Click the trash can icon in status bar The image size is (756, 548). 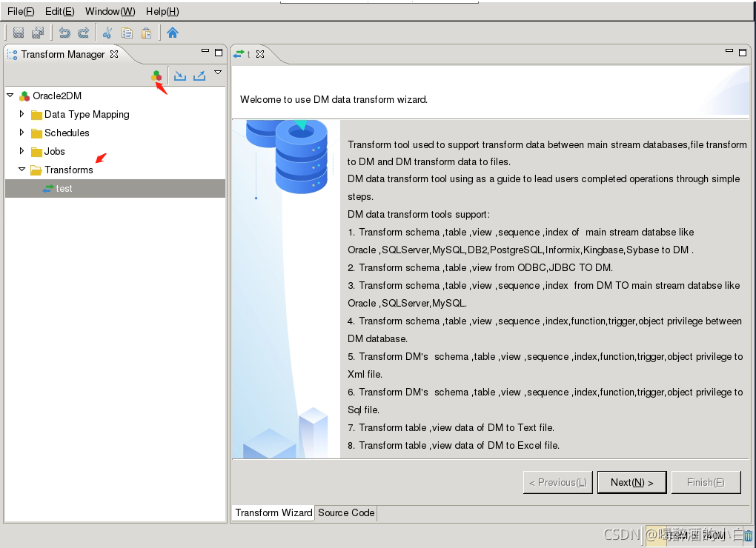(x=749, y=535)
